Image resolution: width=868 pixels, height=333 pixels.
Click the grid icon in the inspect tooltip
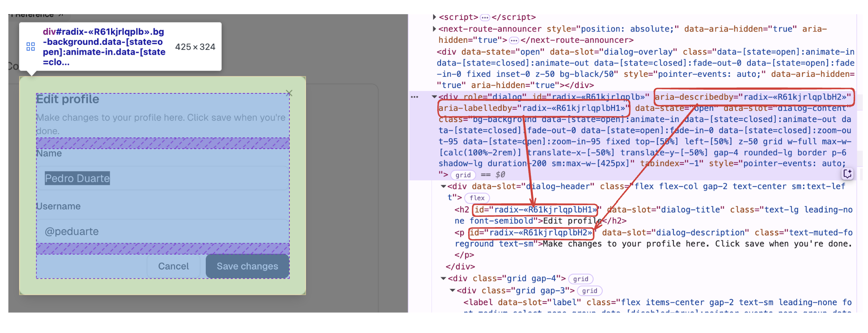click(31, 47)
